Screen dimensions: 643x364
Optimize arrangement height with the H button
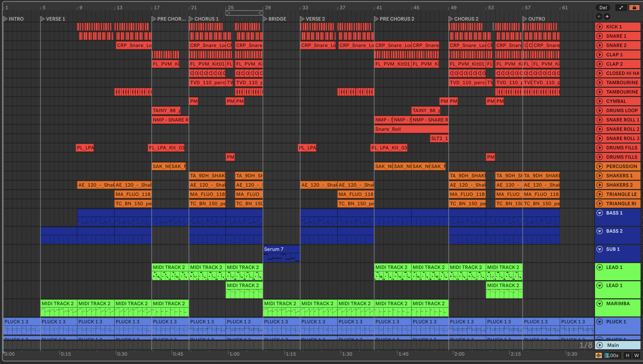(x=627, y=355)
